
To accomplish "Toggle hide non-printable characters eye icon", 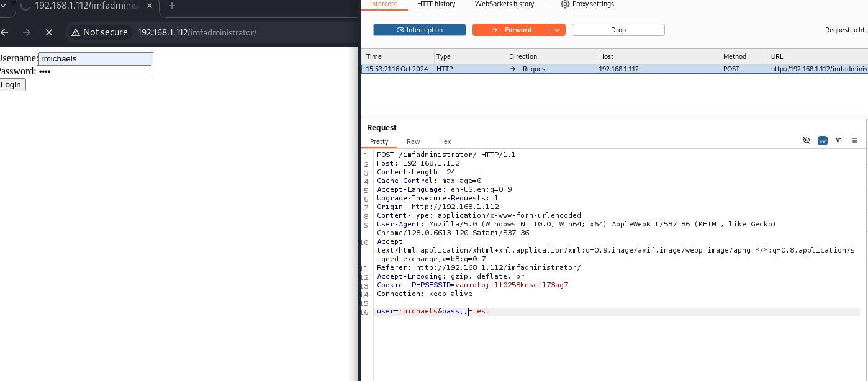I will click(806, 141).
